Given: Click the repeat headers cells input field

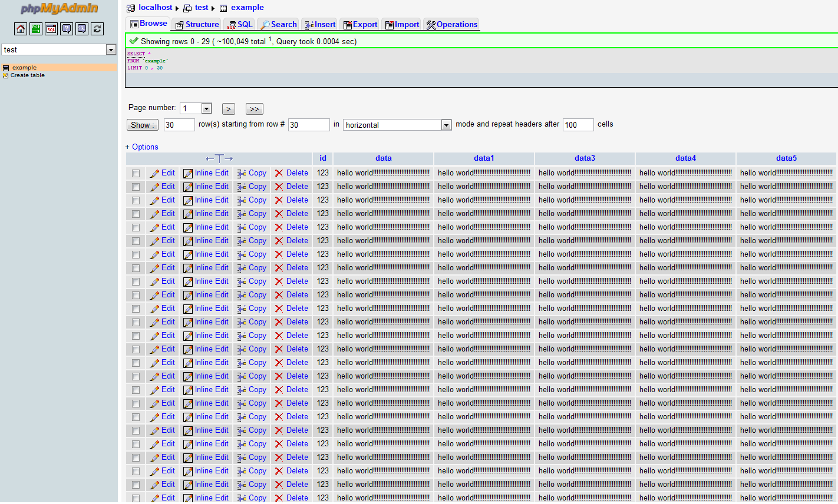Looking at the screenshot, I should (578, 125).
